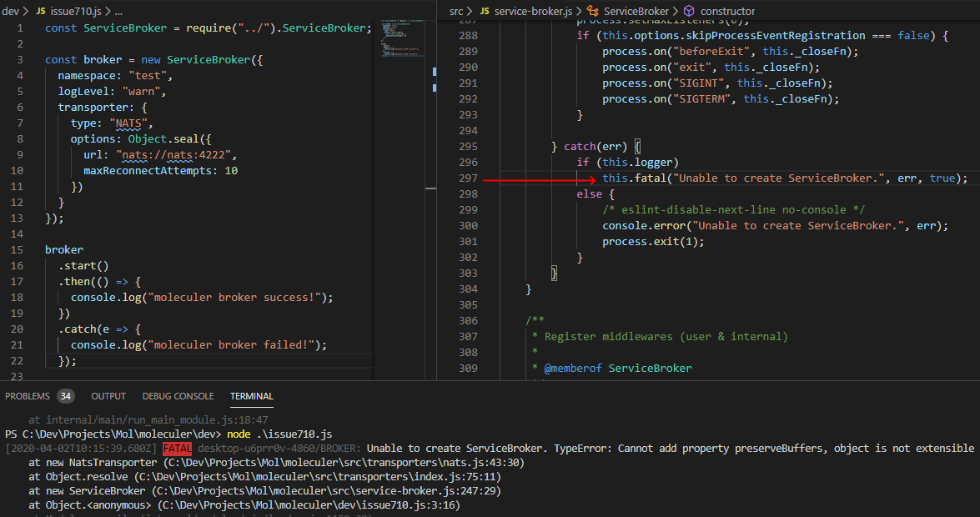Click 'this.fatal' call on line 297
980x517 pixels.
click(635, 178)
